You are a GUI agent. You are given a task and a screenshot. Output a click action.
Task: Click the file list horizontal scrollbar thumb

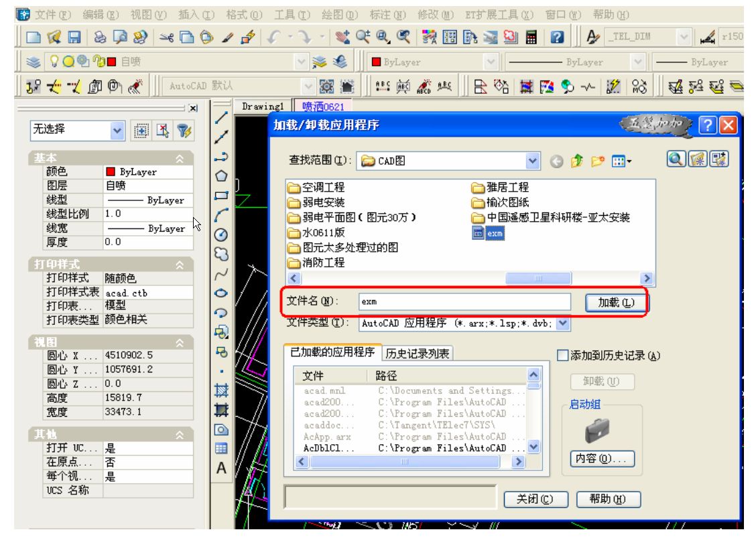[x=538, y=278]
